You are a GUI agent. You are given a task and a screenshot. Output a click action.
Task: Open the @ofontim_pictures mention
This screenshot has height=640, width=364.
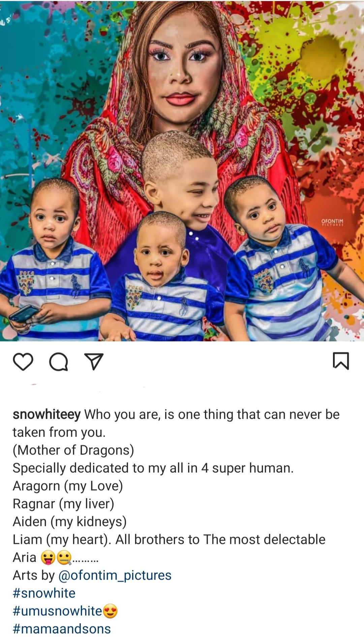[115, 575]
